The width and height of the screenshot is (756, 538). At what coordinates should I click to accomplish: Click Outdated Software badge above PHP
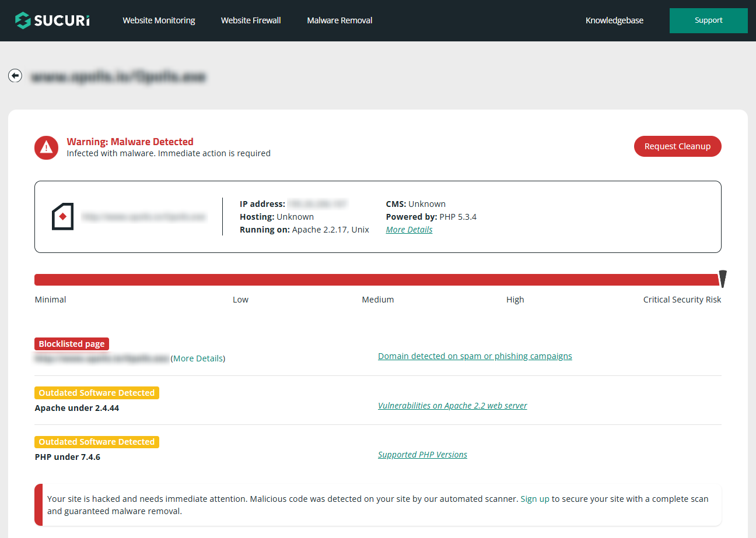[x=97, y=442]
